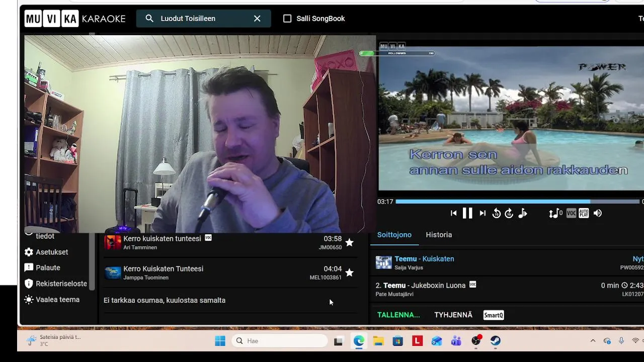Screen dimensions: 644x362
Task: Skip to the next track
Action: click(482, 213)
